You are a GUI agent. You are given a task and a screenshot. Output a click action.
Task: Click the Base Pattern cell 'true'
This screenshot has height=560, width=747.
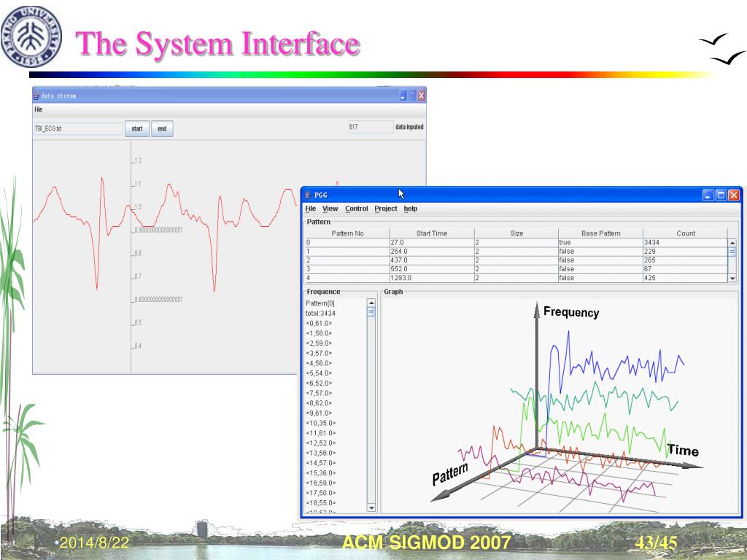pos(601,242)
